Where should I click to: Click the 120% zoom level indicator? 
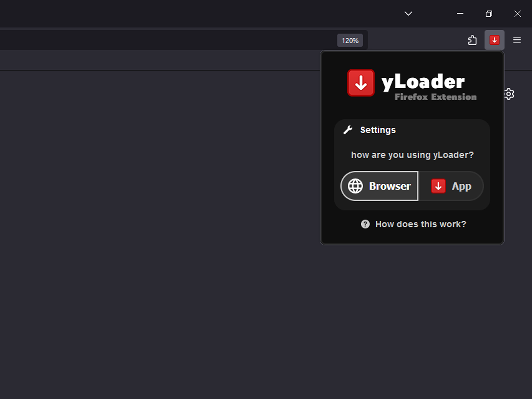(350, 40)
